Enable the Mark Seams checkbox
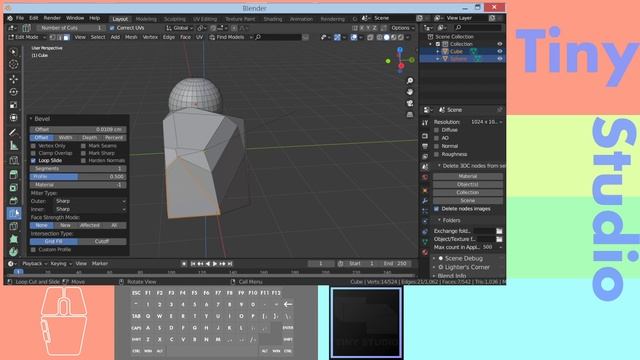Screen dimensions: 640x360 click(x=83, y=146)
